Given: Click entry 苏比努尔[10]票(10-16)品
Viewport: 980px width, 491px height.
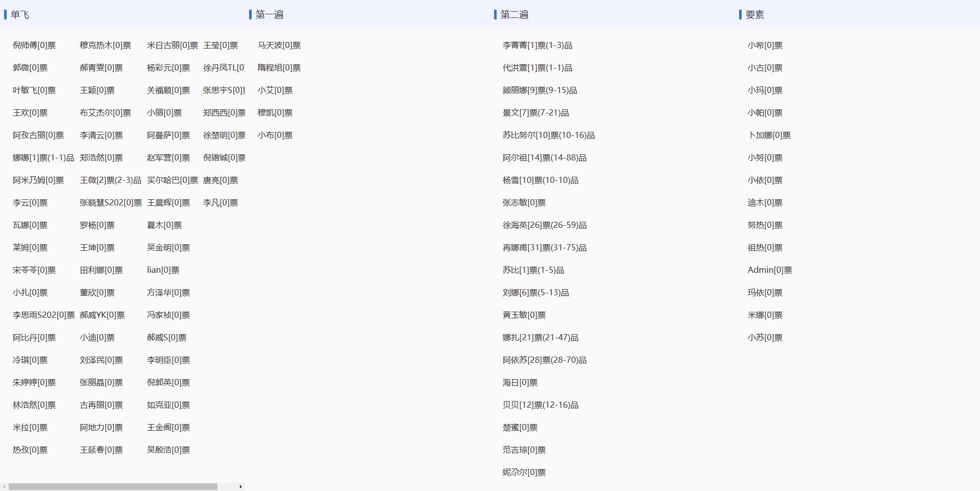Looking at the screenshot, I should tap(549, 135).
